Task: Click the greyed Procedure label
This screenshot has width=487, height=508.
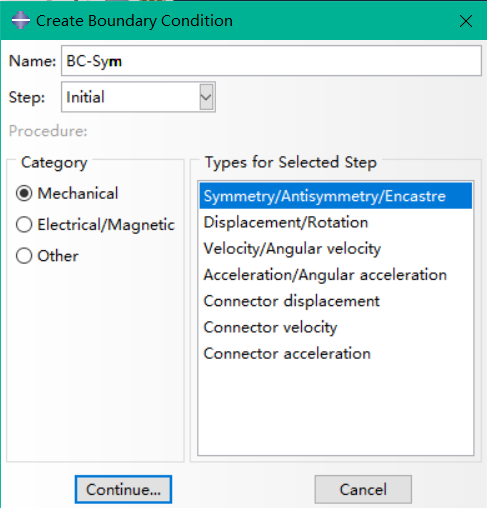Action: pos(48,131)
